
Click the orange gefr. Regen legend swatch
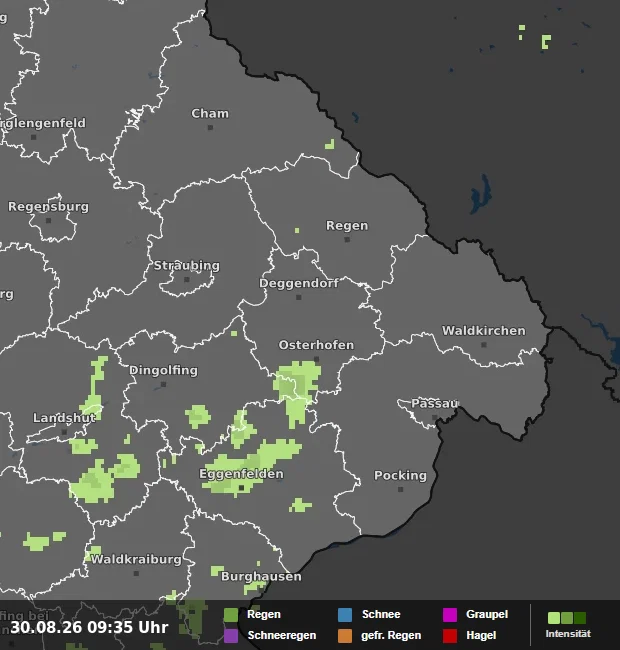click(345, 636)
